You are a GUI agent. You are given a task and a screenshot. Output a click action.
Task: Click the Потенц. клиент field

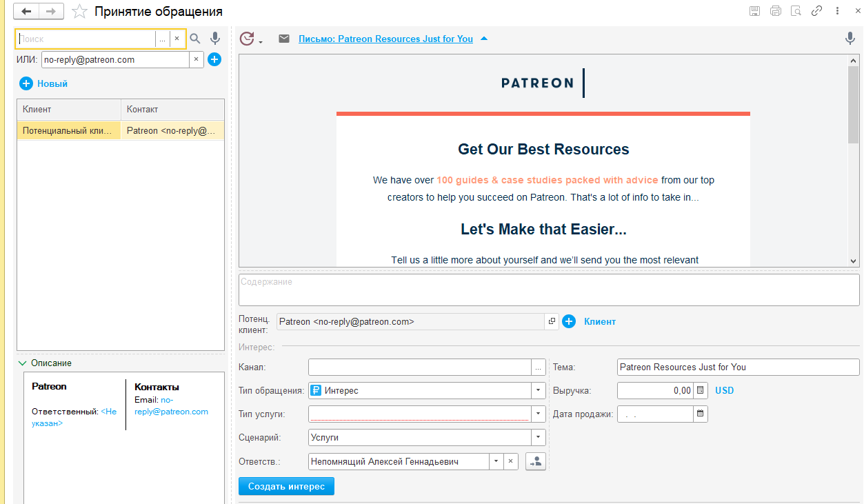[x=411, y=321]
